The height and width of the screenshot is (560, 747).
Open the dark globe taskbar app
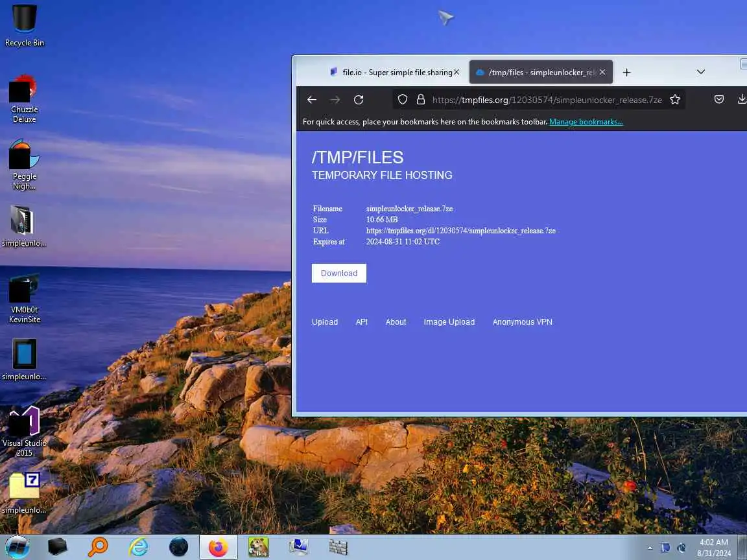pos(179,547)
